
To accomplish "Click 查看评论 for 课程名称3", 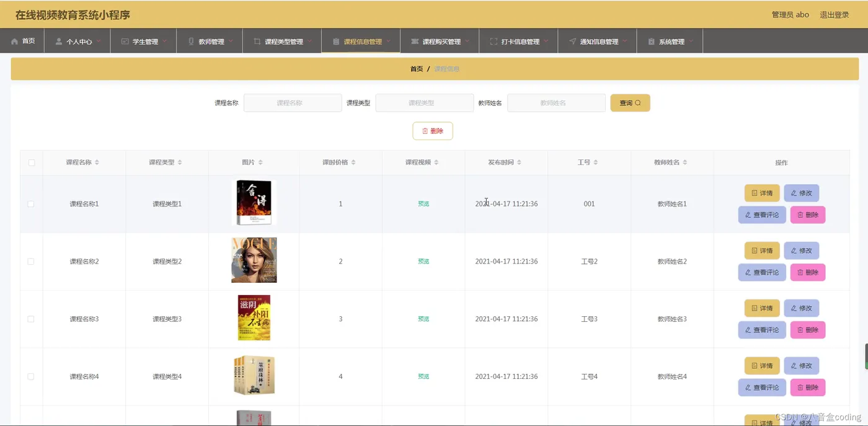I will pos(762,330).
